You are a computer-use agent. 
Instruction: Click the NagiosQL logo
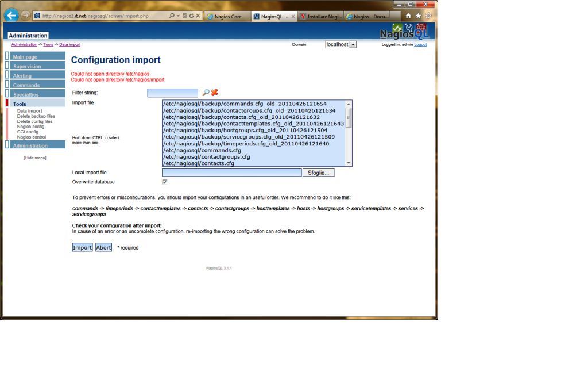[404, 32]
